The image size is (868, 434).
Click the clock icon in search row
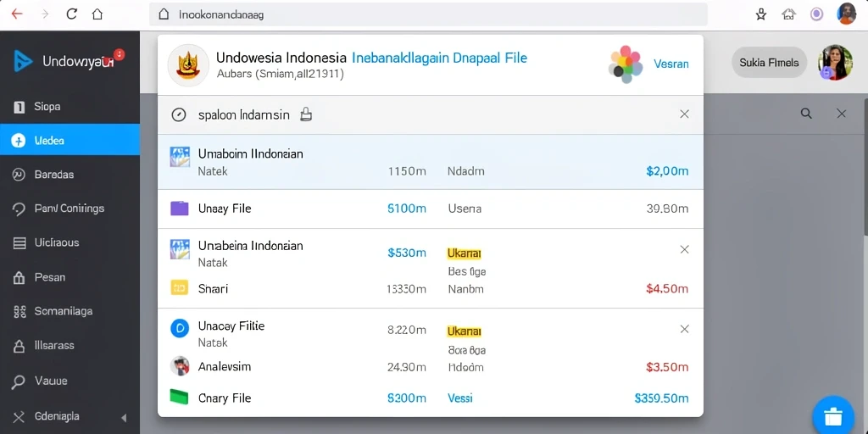[x=178, y=114]
